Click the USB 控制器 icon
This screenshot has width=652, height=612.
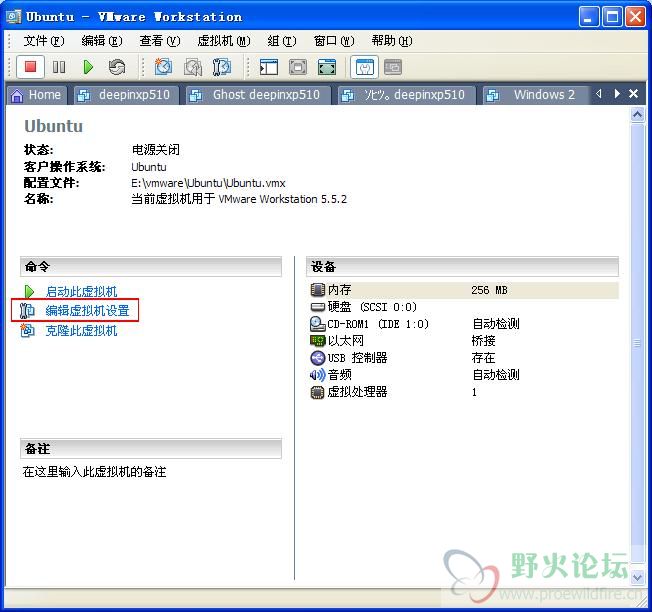(318, 358)
